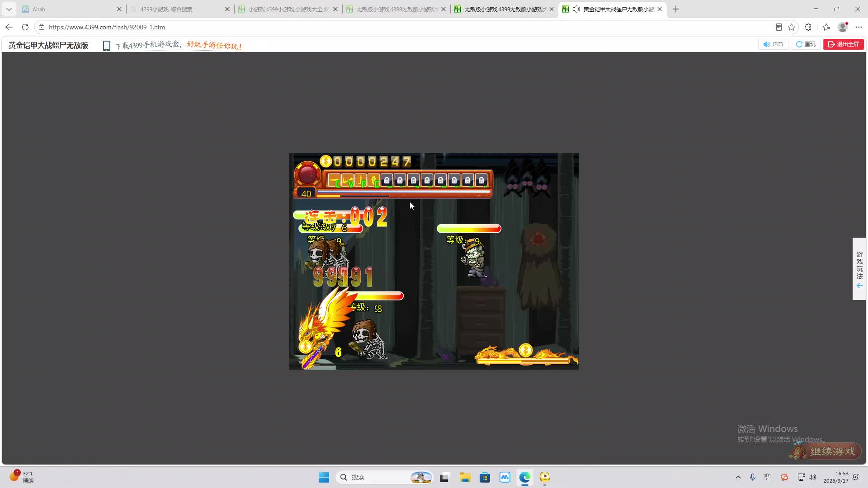This screenshot has height=488, width=868.
Task: Open the reading view icon
Action: (778, 27)
